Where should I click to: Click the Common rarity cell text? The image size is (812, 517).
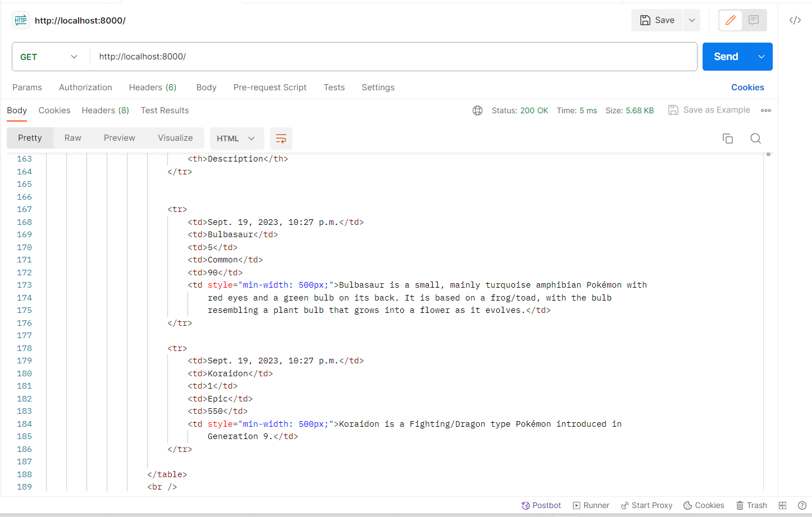[223, 260]
